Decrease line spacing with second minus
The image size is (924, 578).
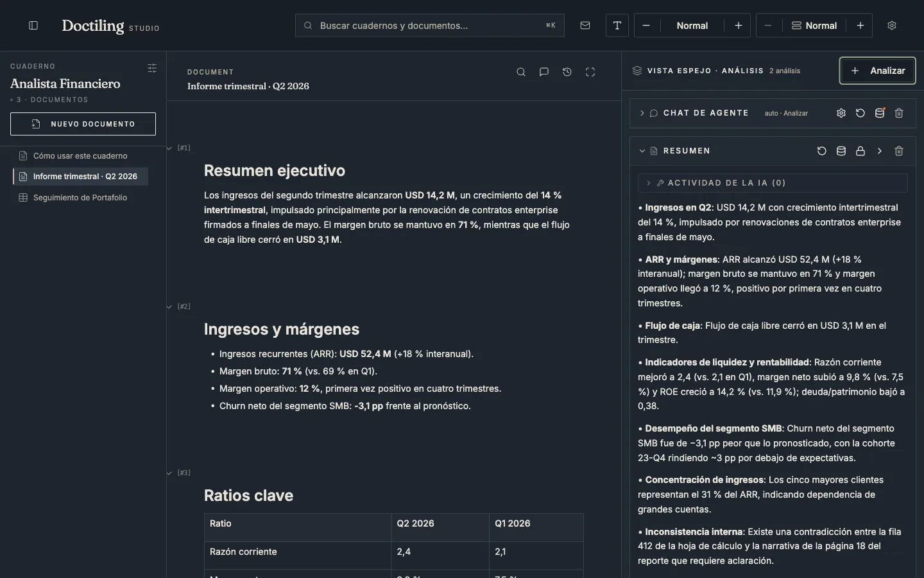point(768,26)
